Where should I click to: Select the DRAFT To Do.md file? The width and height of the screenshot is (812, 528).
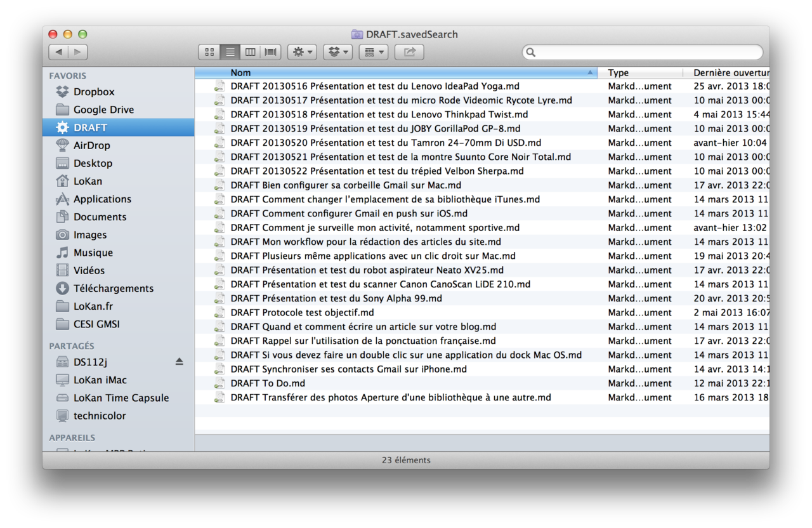(x=268, y=383)
